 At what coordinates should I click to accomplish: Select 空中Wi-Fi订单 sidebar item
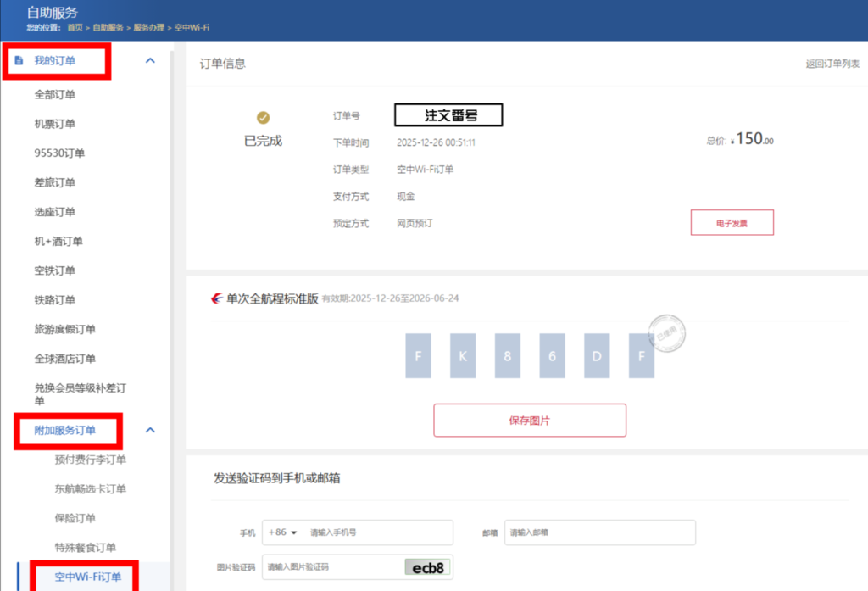click(88, 577)
